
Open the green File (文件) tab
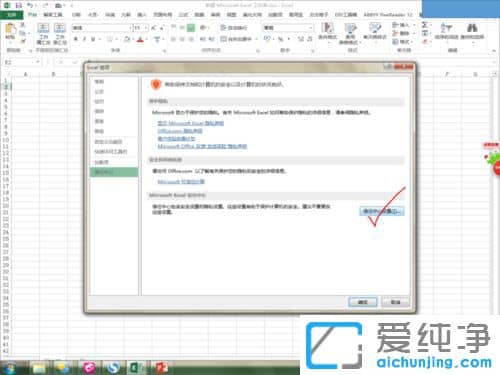click(x=11, y=15)
